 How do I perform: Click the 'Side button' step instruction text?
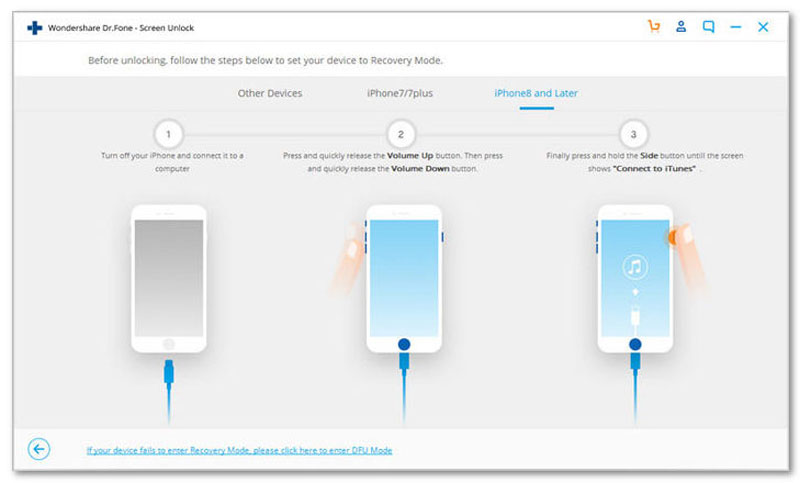pos(644,162)
